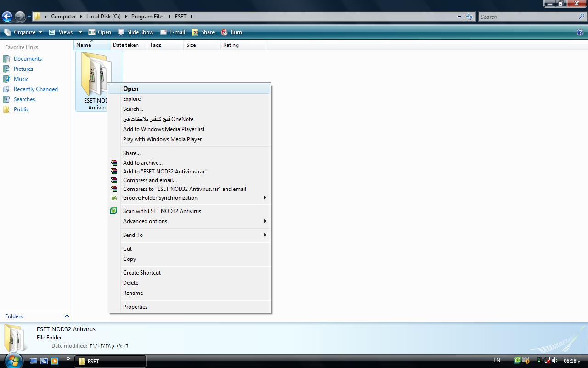This screenshot has width=588, height=368.
Task: Click the Slide Show toolbar button
Action: click(x=136, y=32)
